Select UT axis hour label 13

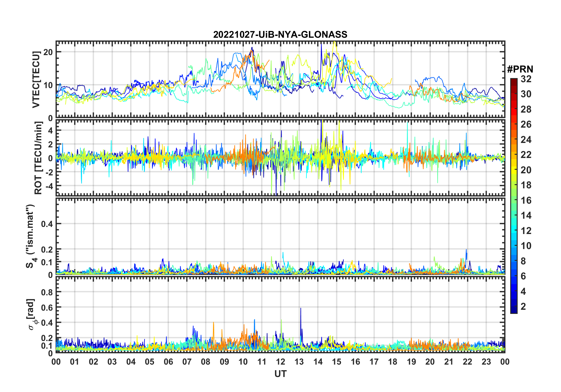point(299,362)
